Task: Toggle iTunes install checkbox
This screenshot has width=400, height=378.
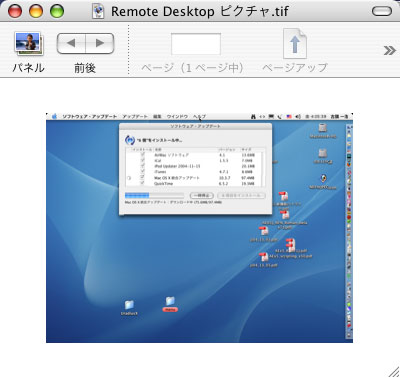Action: coord(142,172)
